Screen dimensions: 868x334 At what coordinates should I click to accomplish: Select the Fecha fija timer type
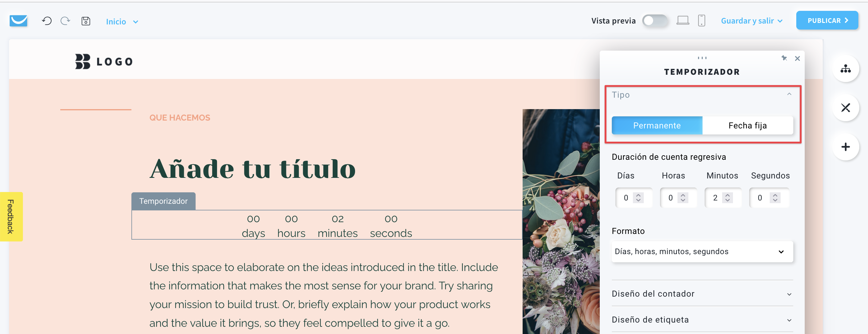[x=747, y=125]
